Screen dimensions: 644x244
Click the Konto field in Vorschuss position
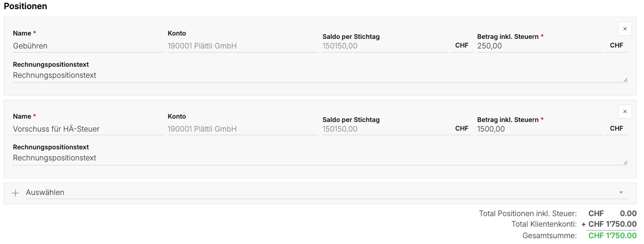243,129
